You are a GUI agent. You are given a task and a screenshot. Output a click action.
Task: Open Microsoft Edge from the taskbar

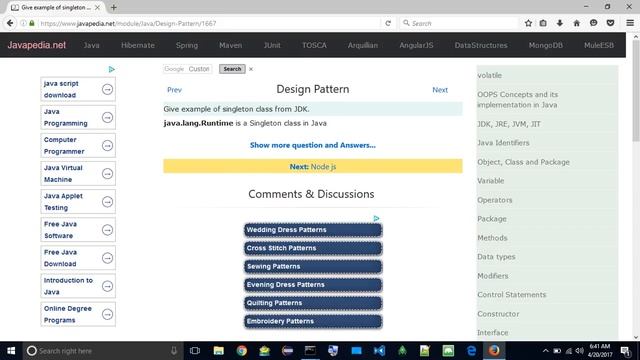point(471,351)
